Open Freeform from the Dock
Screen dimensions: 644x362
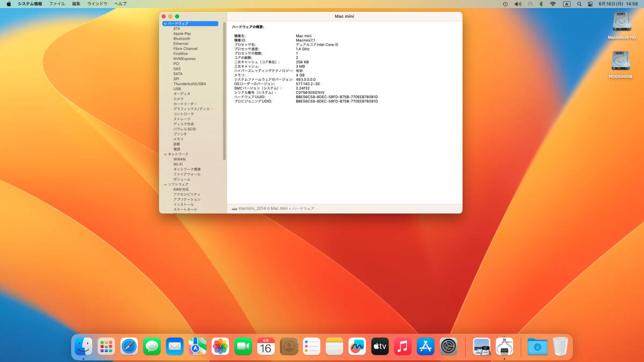pos(357,346)
